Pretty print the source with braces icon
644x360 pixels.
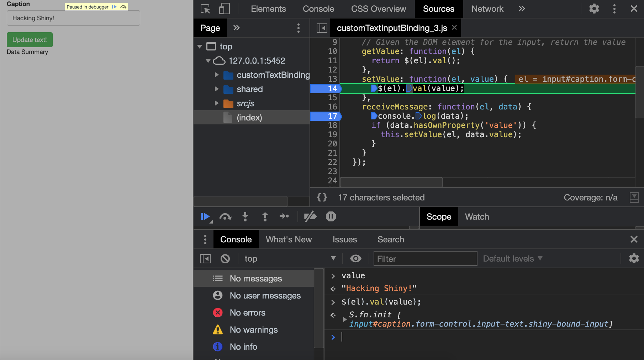(x=322, y=198)
